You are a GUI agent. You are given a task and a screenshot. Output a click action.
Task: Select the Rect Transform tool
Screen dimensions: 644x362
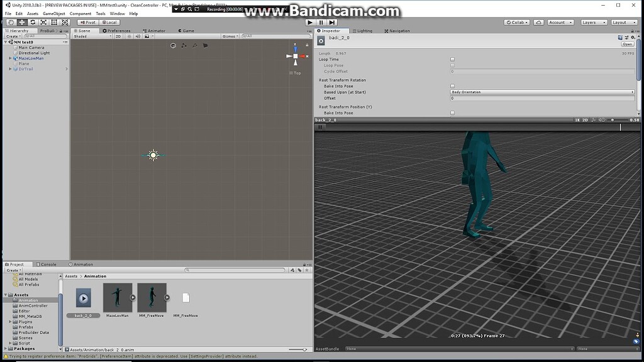[x=54, y=22]
